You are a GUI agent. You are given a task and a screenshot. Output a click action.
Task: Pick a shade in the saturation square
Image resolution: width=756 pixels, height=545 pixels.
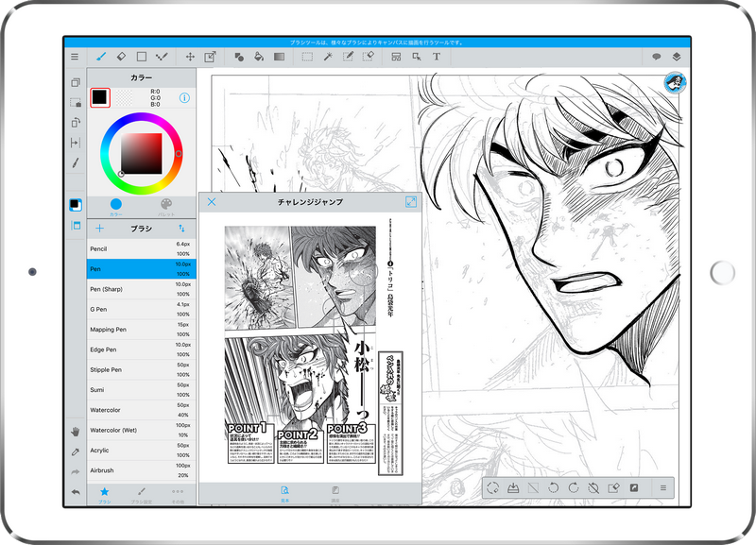pyautogui.click(x=141, y=153)
